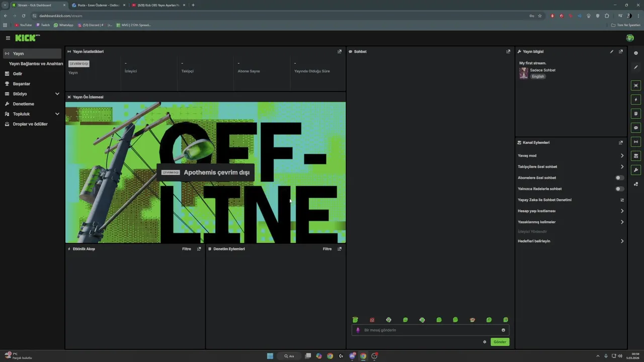Screen dimensions: 644x362
Task: Open Hedefleri belirleyin chevron
Action: point(622,241)
